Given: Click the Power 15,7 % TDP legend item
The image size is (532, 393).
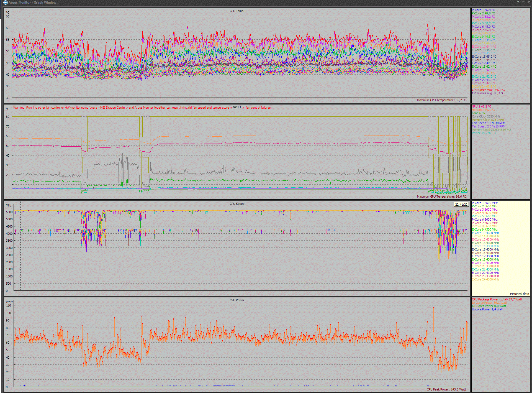Looking at the screenshot, I should click(484, 133).
